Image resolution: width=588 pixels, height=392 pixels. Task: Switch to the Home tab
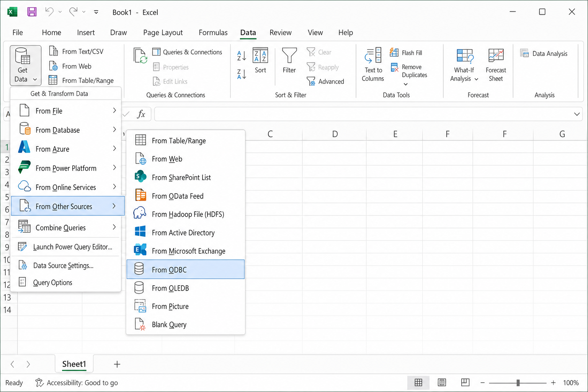coord(52,33)
